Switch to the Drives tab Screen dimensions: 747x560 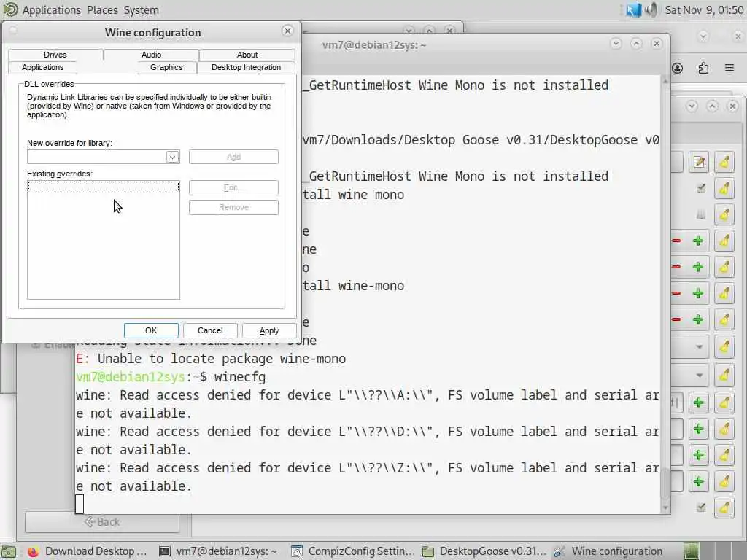coord(55,55)
